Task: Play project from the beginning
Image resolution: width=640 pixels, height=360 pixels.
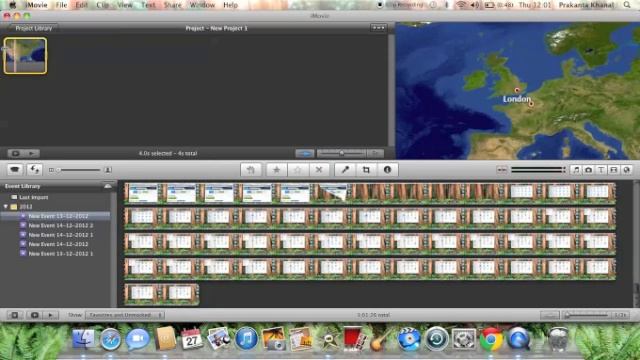Action: coord(32,153)
